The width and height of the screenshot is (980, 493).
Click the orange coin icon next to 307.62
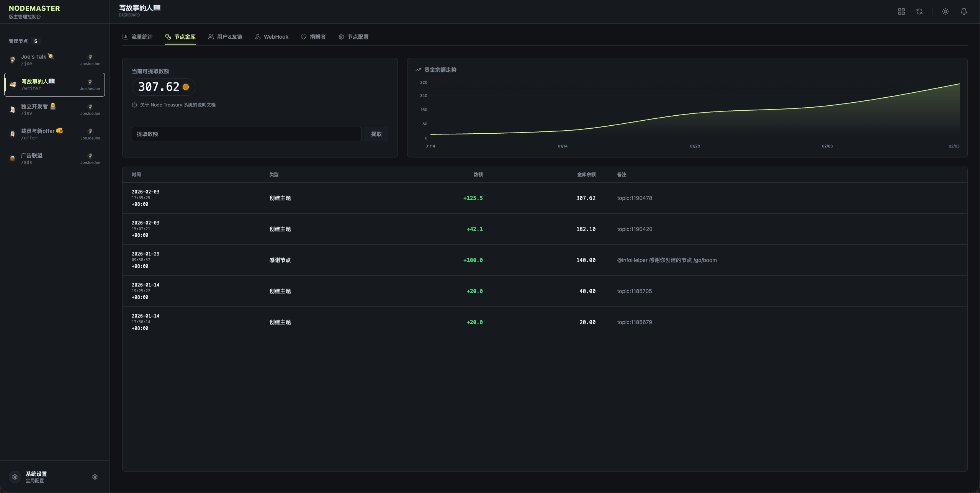[x=186, y=87]
